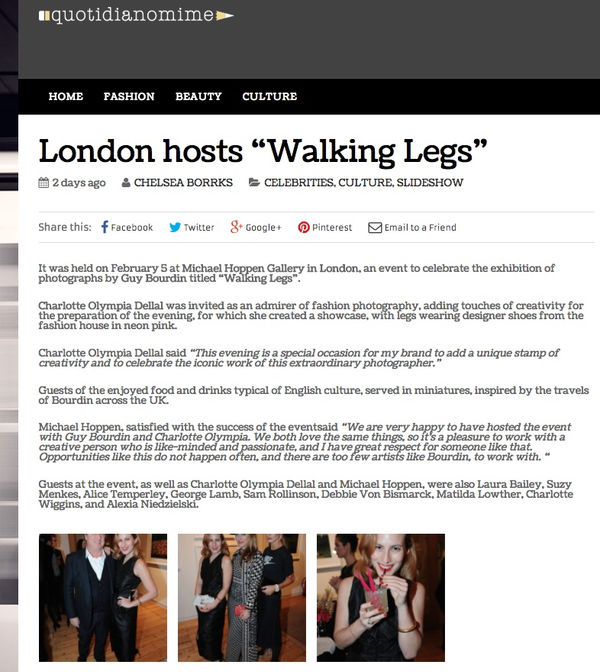This screenshot has width=600, height=672.
Task: Click the London hosts Walking Legs headline
Action: (263, 152)
